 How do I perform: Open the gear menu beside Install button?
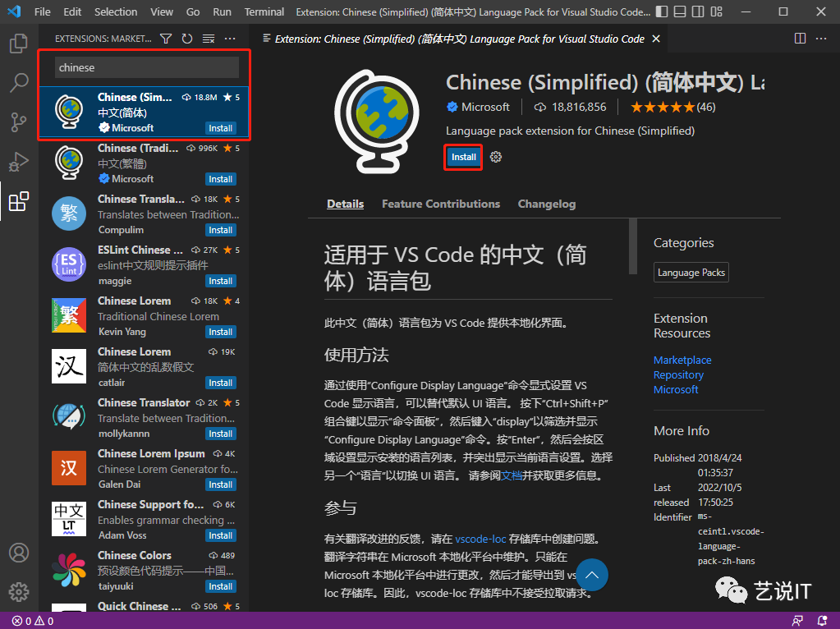pyautogui.click(x=495, y=156)
